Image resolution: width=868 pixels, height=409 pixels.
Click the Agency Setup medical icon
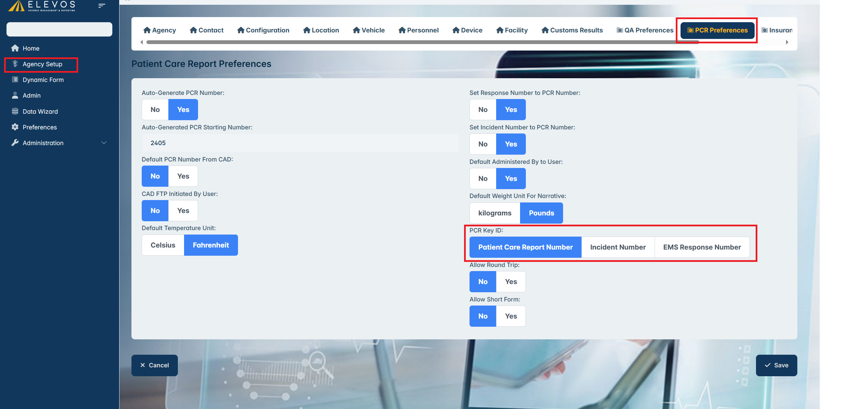click(15, 64)
